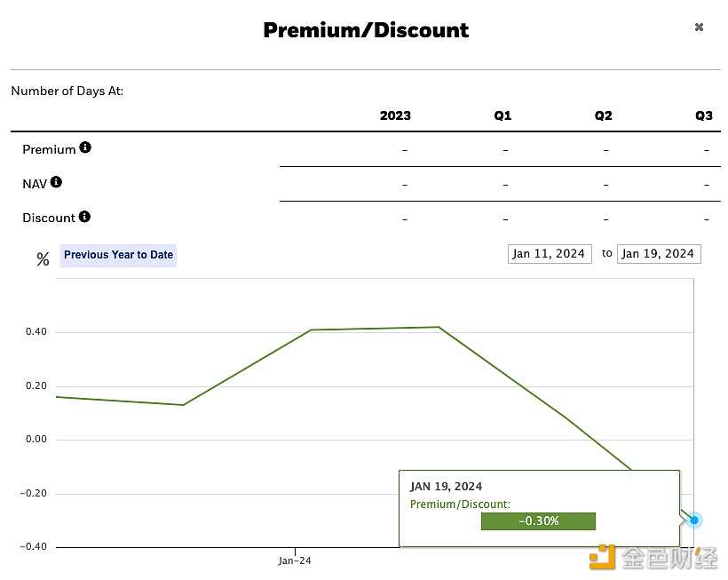Select the Q3 column header

click(704, 115)
